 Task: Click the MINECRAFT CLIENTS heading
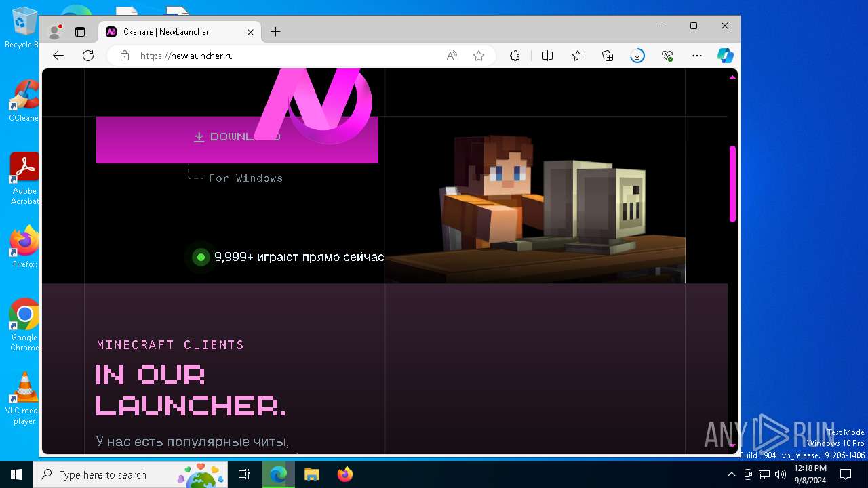pos(170,344)
